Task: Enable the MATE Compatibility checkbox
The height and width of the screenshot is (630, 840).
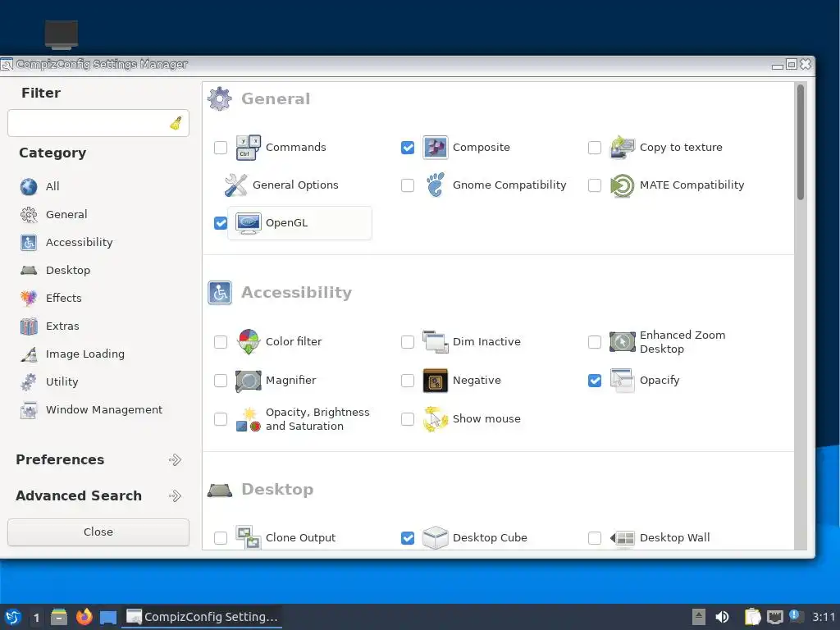Action: (x=595, y=185)
